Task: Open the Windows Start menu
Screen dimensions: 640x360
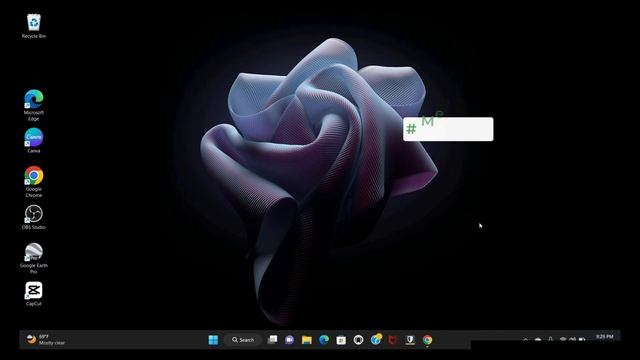Action: click(213, 340)
